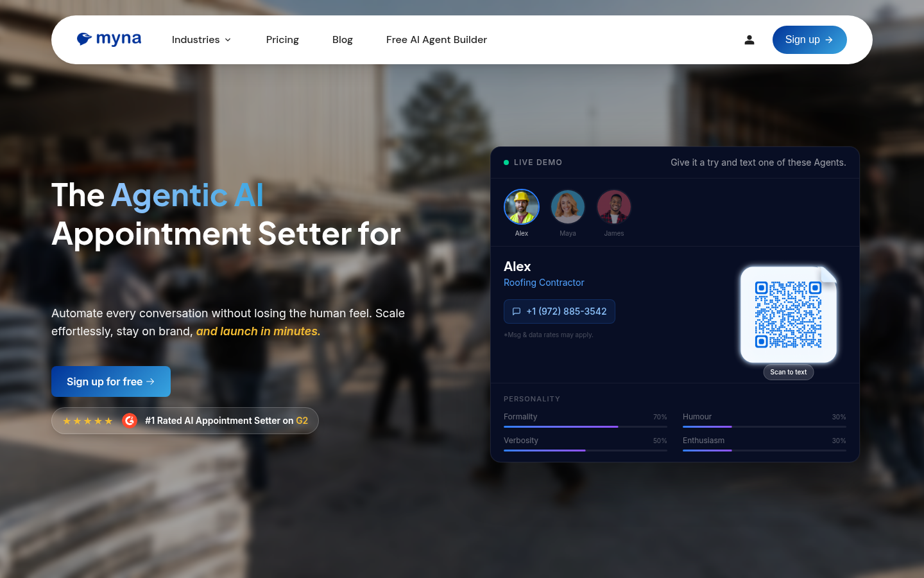Click the Scan to text label

coord(789,372)
